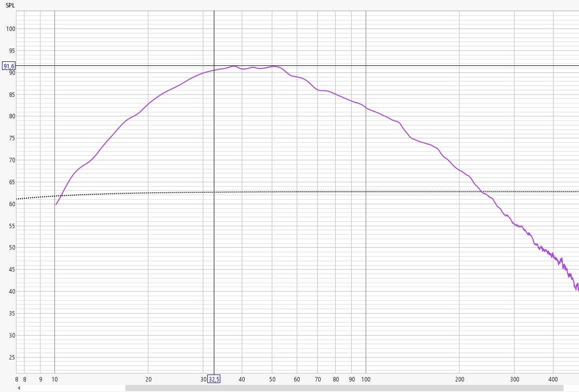Click the 400 Hz frequency axis label
Screen dimensions: 579x392
point(553,380)
